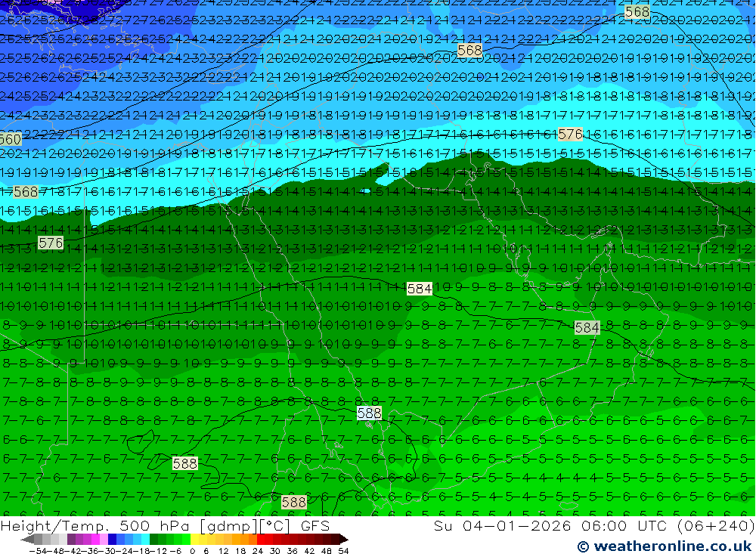Viewport: 756px width, 554px height.
Task: Click the '[gdmp]' unit label
Action: 228,526
